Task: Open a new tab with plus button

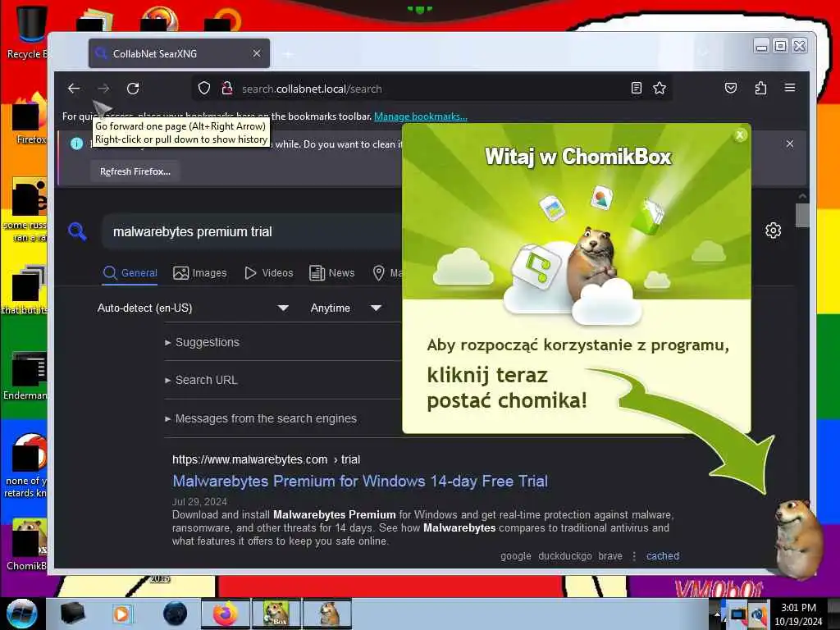Action: pos(288,54)
